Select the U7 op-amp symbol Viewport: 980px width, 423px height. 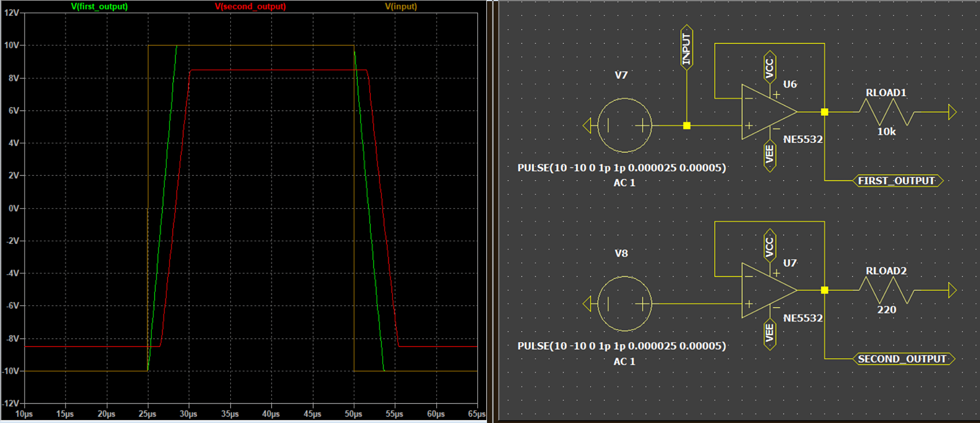(769, 290)
